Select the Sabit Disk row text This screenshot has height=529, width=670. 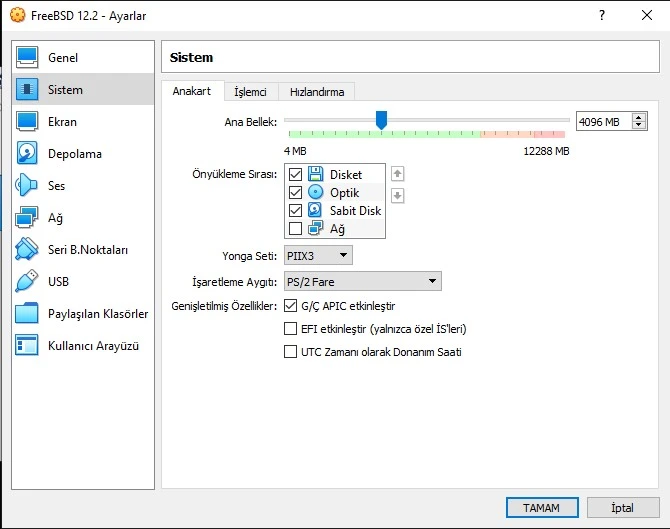[355, 211]
